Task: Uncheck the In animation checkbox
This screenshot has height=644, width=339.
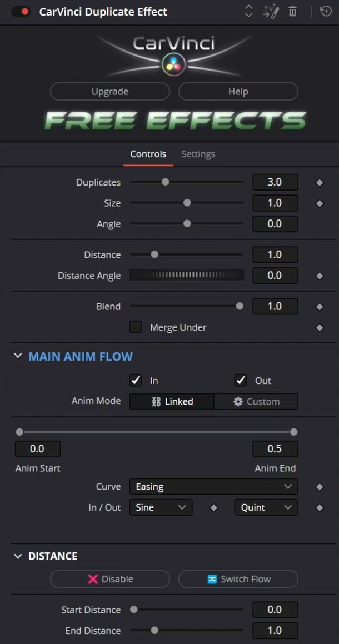Action: (136, 380)
